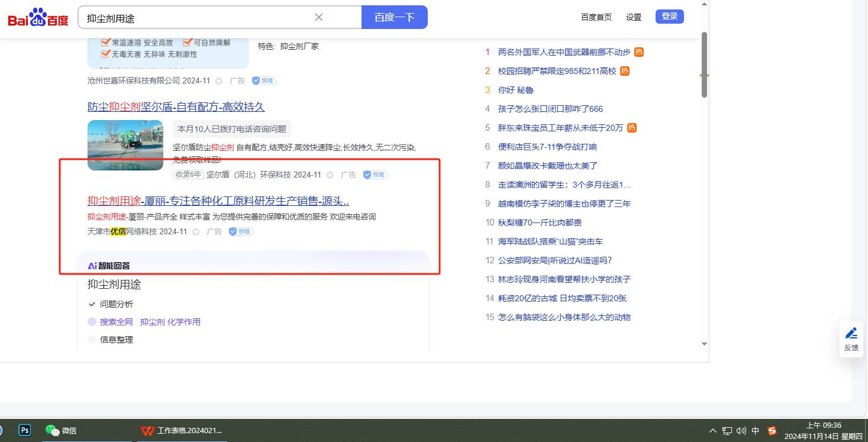Viewport: 868px width, 442px height.
Task: Click the Sogou input method tray icon
Action: (772, 431)
